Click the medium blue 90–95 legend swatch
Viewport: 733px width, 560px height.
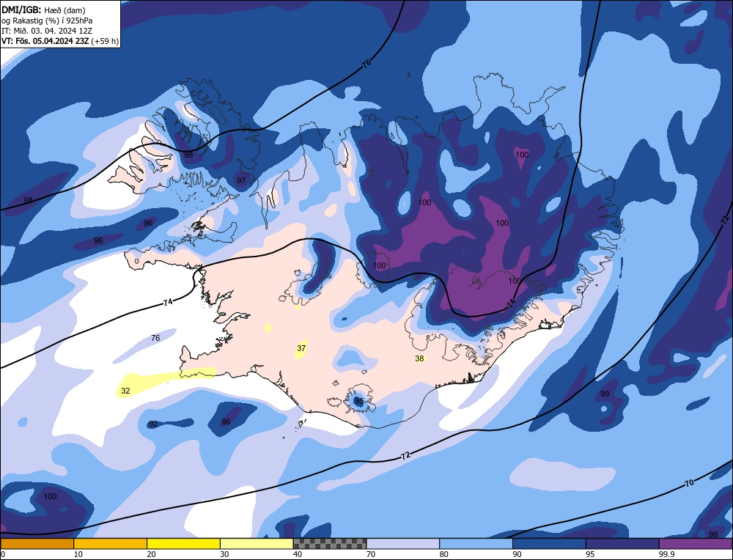coord(549,544)
